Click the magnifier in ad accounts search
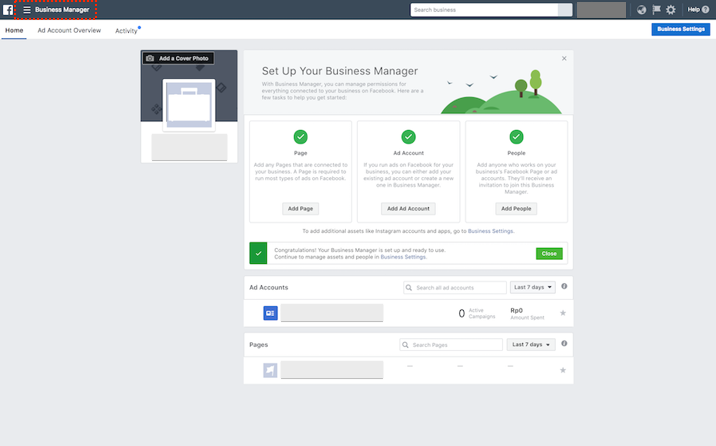 409,288
